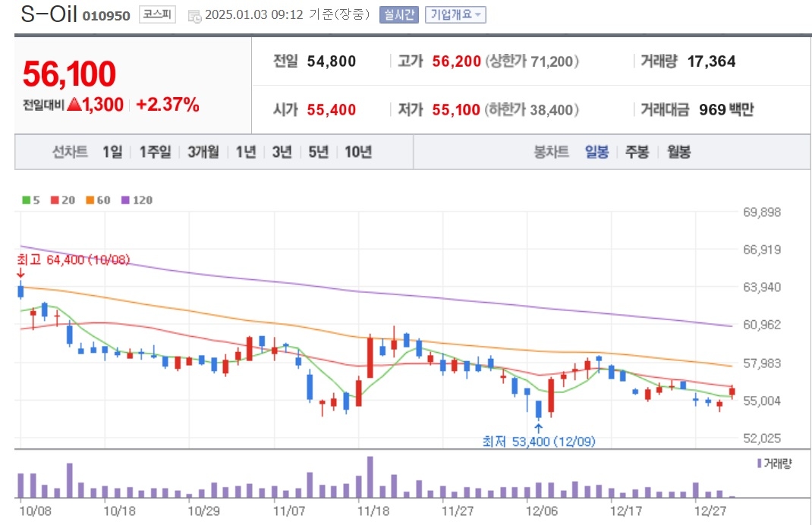The image size is (812, 525).
Task: Switch to the 3개월 chart range
Action: pos(203,152)
